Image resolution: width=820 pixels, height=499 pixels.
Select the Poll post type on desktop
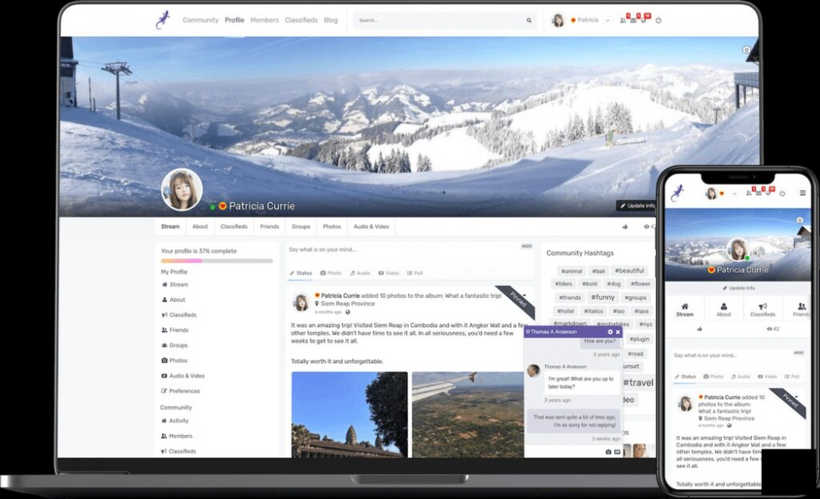click(x=415, y=273)
